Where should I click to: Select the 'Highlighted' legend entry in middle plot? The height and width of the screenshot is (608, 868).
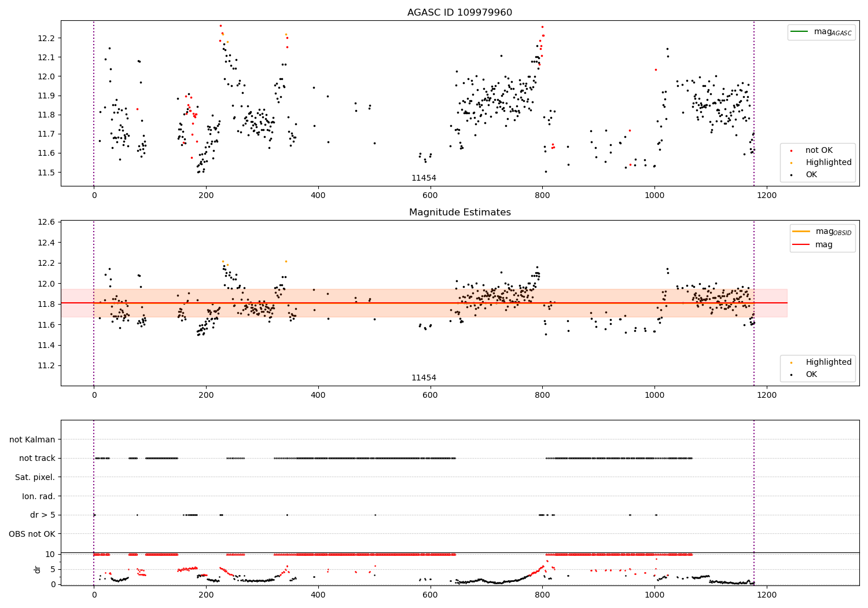tap(829, 362)
